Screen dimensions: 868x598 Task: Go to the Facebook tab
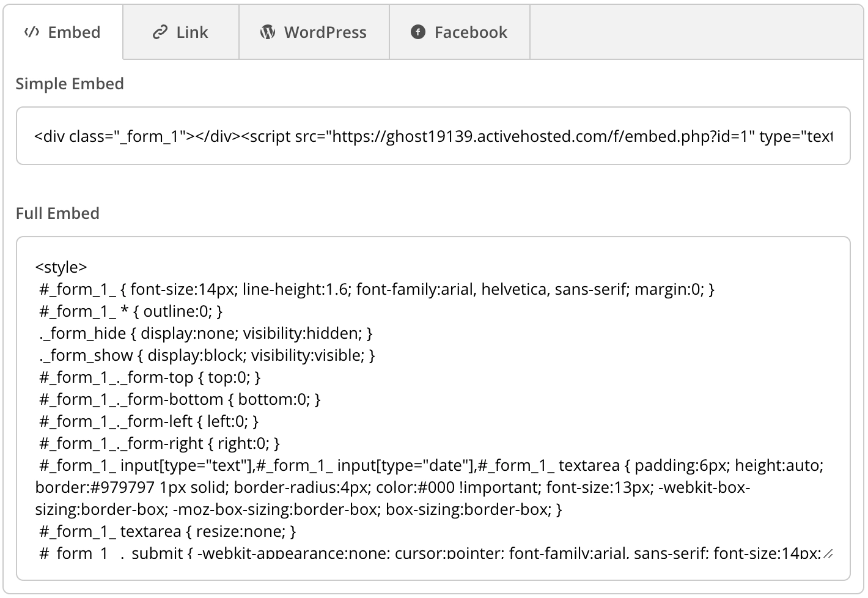coord(459,32)
